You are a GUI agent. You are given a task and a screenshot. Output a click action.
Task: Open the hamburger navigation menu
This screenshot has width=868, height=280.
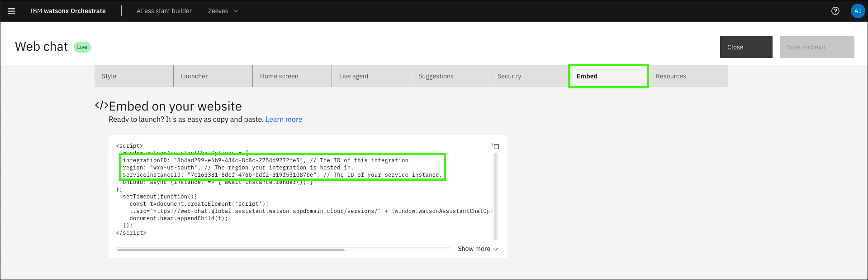pos(11,11)
